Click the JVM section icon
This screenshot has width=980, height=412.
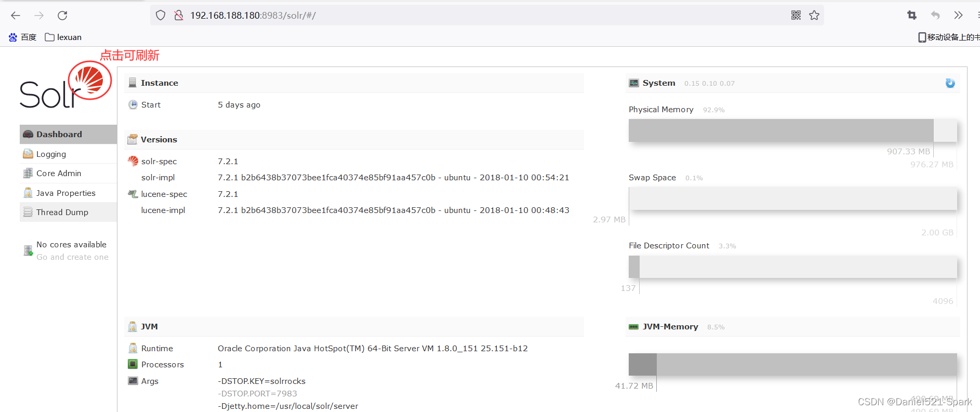(133, 326)
